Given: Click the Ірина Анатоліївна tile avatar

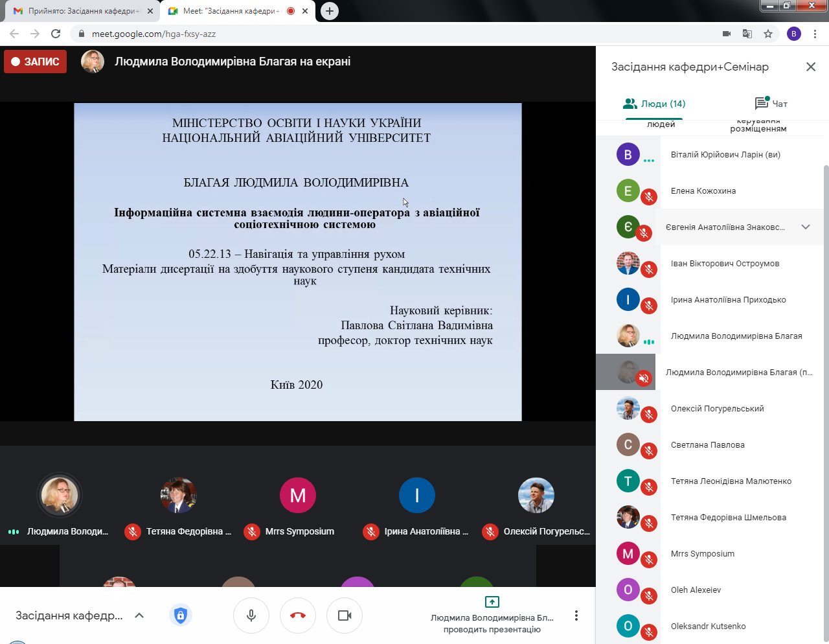Looking at the screenshot, I should (x=417, y=495).
